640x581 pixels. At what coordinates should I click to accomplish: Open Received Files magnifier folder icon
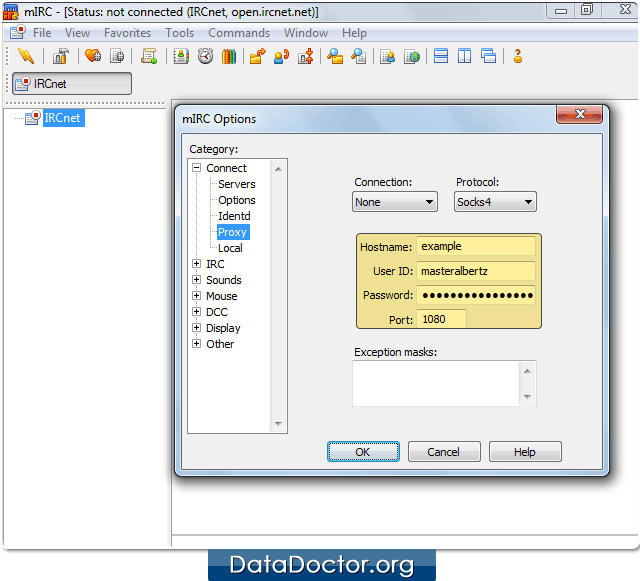[x=335, y=56]
